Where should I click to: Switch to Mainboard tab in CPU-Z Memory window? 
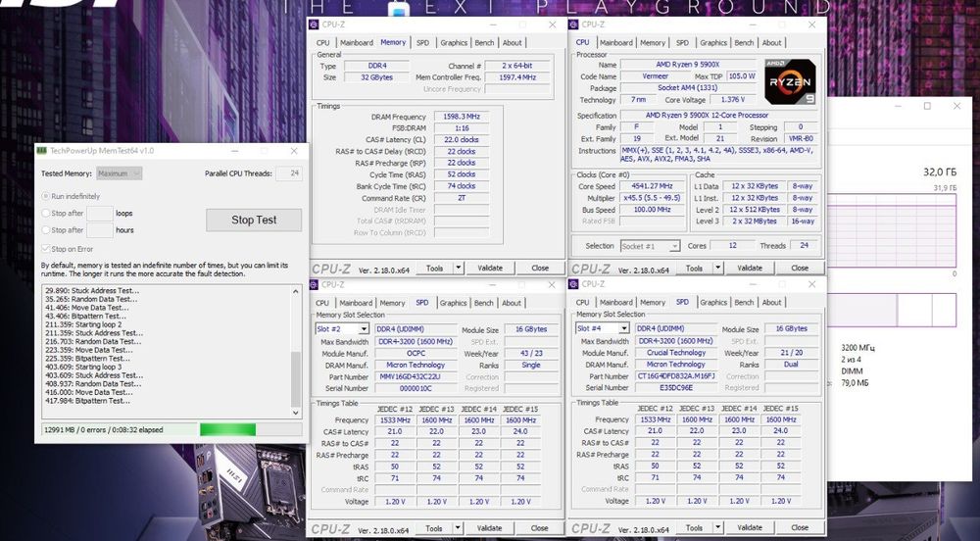(357, 42)
